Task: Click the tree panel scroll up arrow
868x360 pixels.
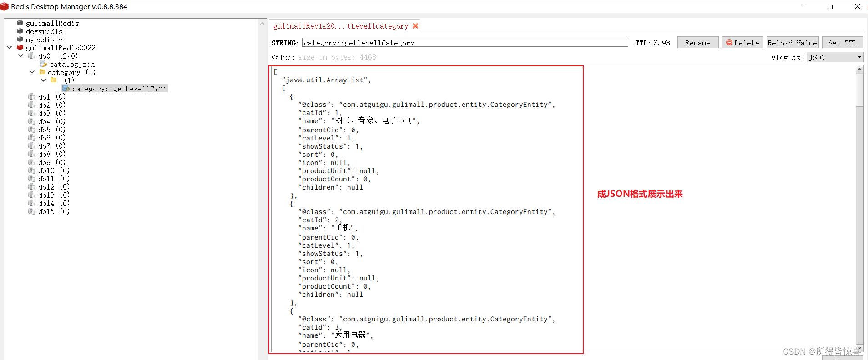Action: tap(262, 23)
